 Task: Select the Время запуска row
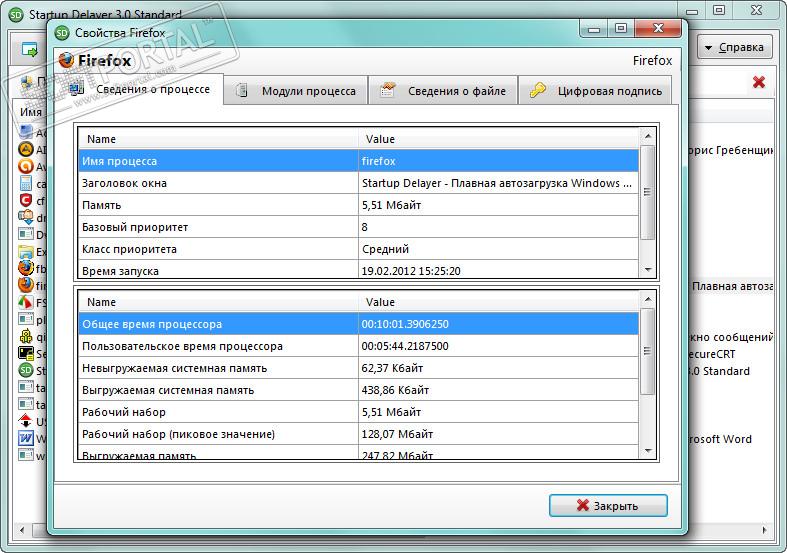click(359, 269)
